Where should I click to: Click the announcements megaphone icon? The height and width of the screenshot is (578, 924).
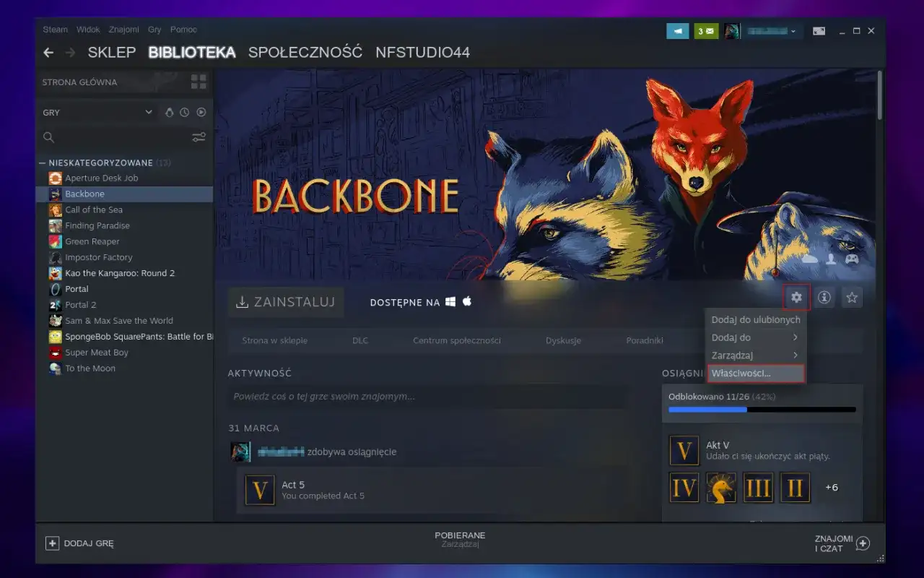pos(677,31)
